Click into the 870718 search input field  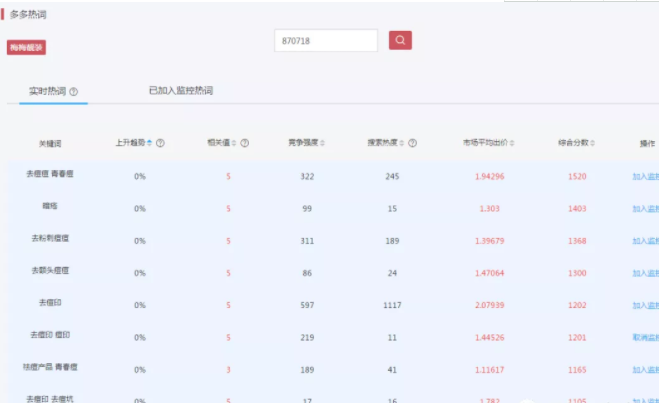[x=326, y=40]
